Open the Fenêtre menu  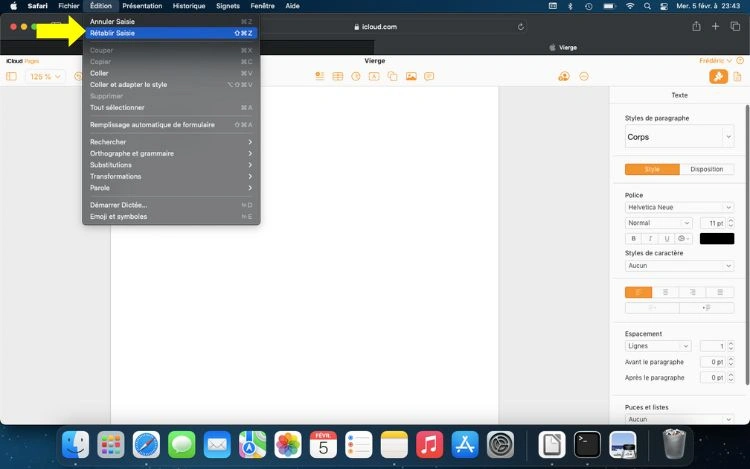(x=262, y=6)
